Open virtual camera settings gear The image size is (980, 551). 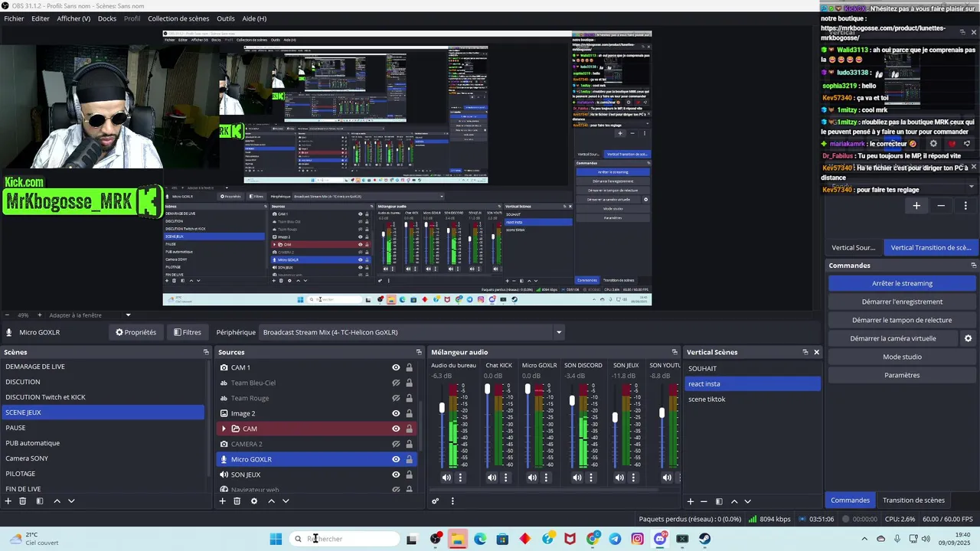[968, 338]
